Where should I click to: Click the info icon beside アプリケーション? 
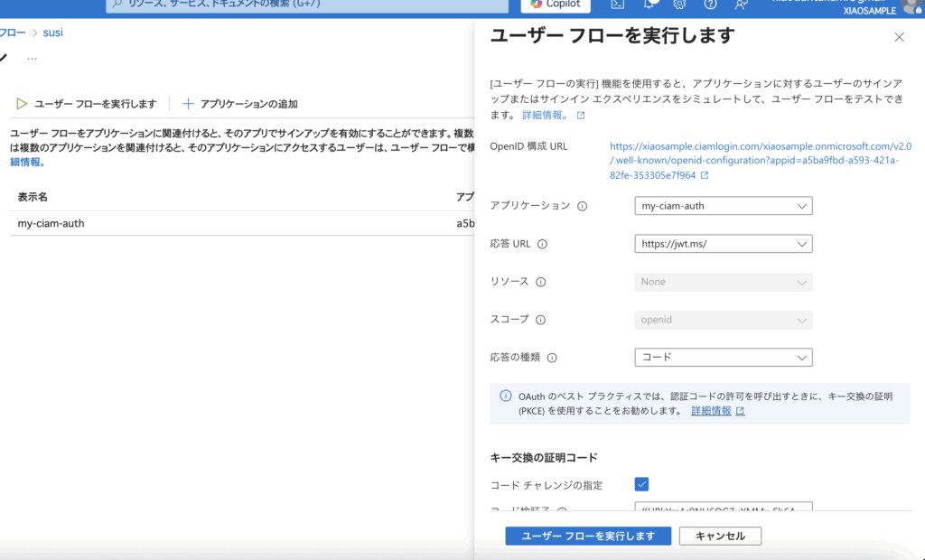coord(582,206)
